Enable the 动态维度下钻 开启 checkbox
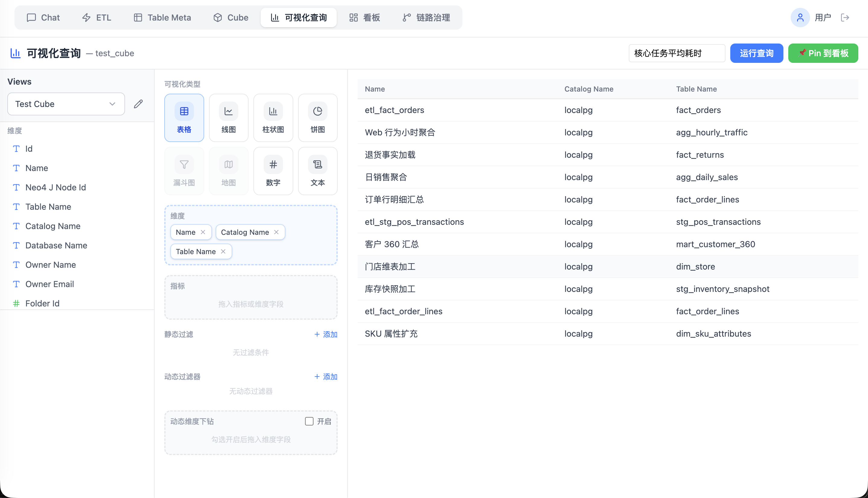Image resolution: width=868 pixels, height=498 pixels. click(x=309, y=421)
